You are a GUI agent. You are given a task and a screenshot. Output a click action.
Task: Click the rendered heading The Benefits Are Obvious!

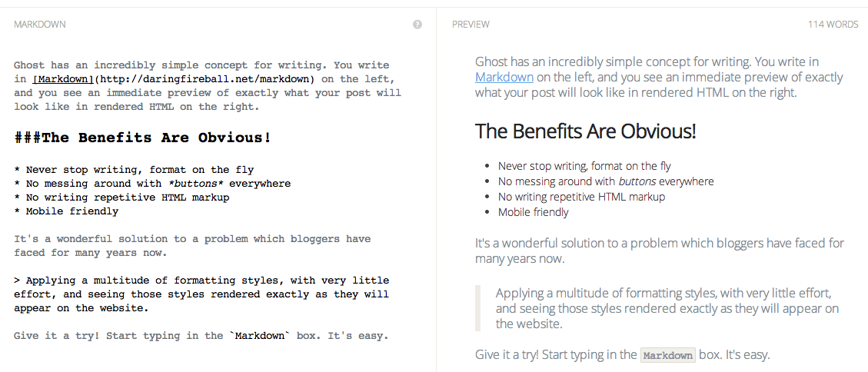tap(585, 131)
